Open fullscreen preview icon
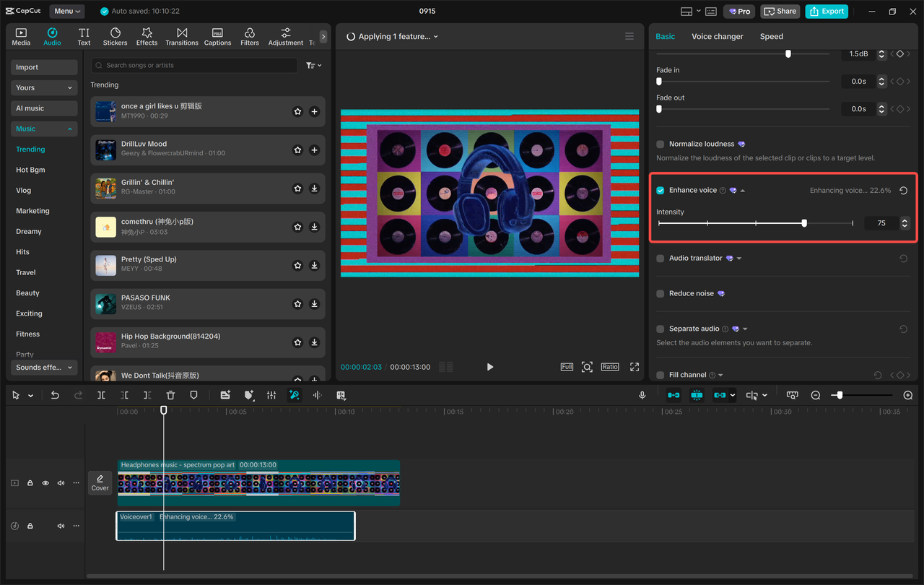Viewport: 924px width, 585px height. (x=635, y=367)
